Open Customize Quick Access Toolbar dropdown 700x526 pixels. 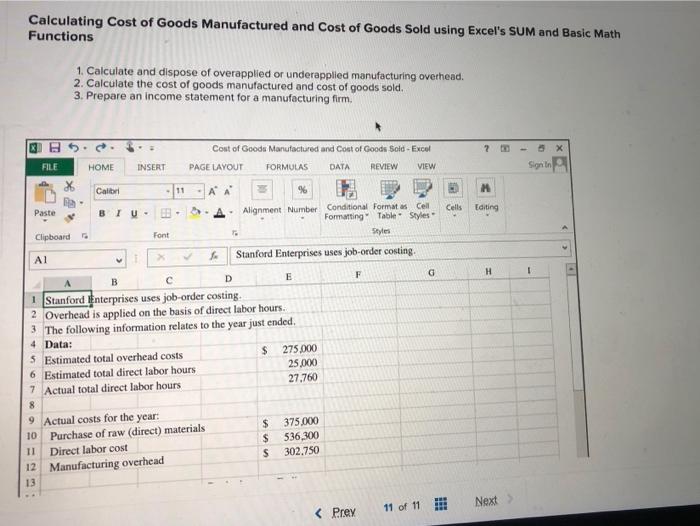152,148
